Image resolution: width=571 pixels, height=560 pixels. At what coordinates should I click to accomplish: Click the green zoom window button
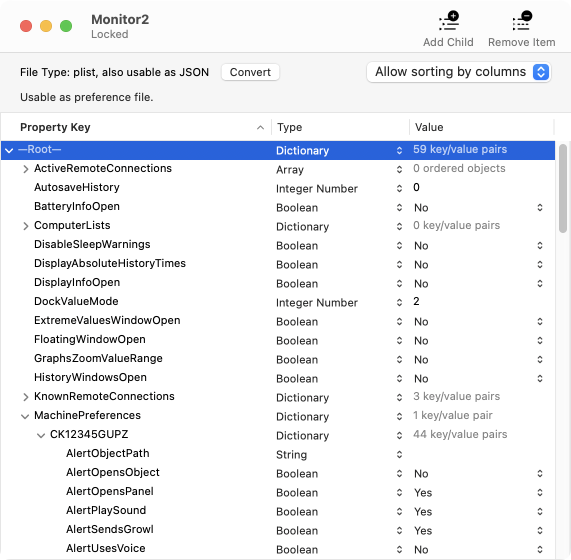tap(66, 26)
